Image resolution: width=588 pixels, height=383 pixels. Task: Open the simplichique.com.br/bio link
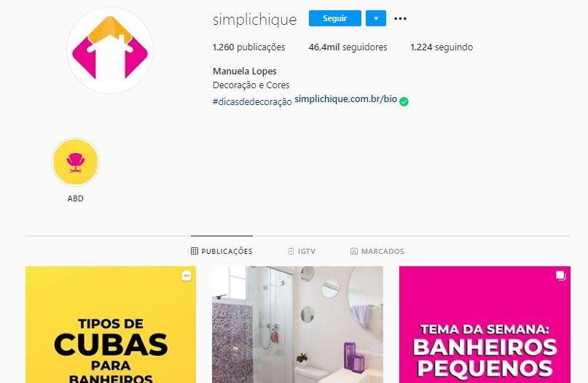pos(346,99)
